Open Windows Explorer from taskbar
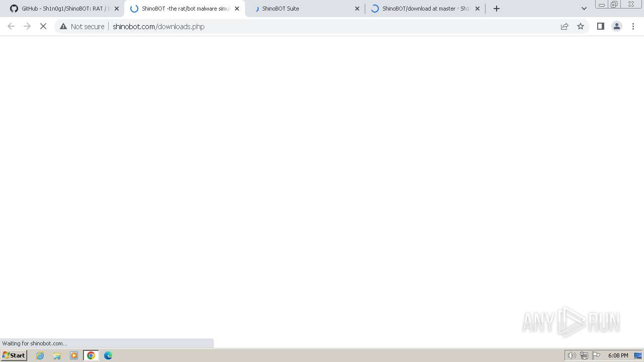This screenshot has height=362, width=644. pos(57,355)
